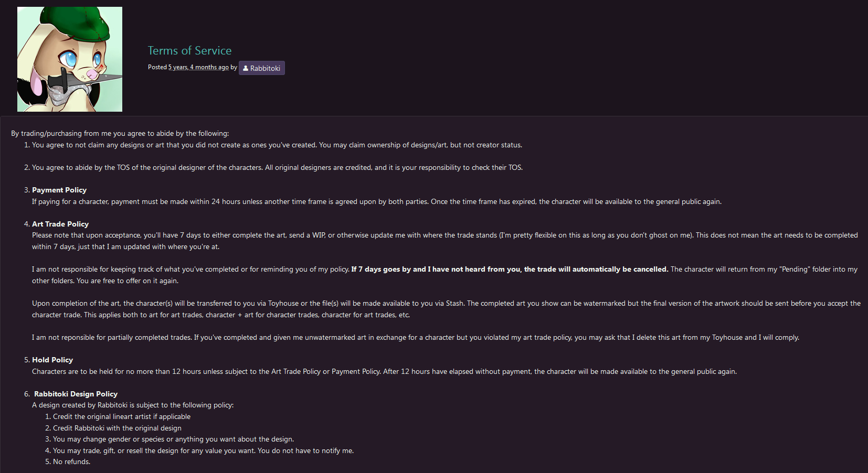This screenshot has width=868, height=473.
Task: Click the user icon in the Rabbitoki badge
Action: point(246,68)
